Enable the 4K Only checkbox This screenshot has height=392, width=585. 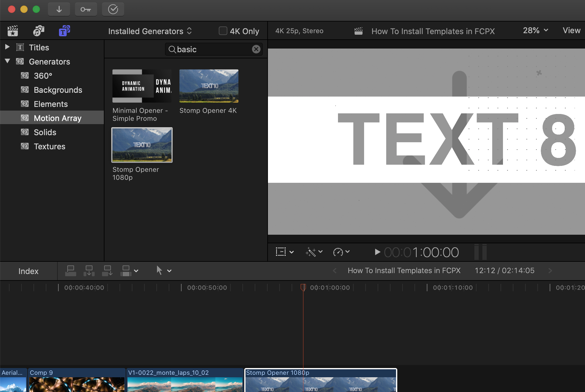[222, 31]
